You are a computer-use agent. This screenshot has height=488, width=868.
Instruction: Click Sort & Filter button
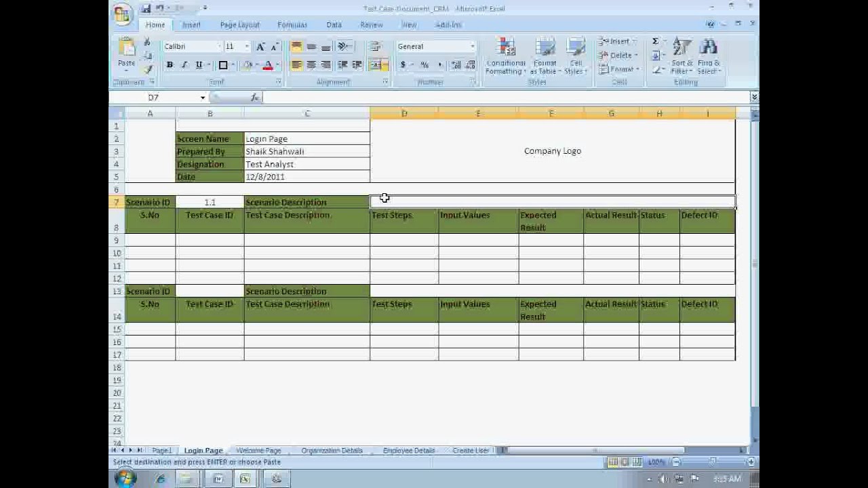pos(682,57)
